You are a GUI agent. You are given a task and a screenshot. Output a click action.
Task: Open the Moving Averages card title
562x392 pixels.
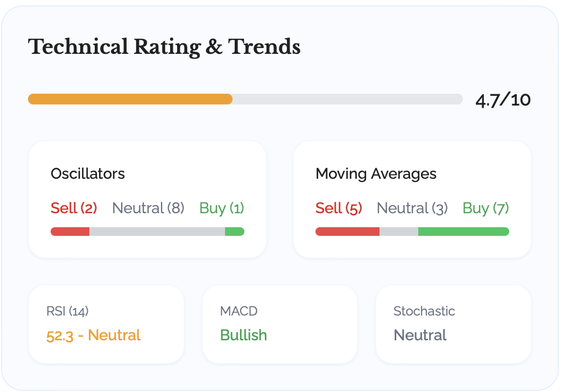[x=376, y=174]
